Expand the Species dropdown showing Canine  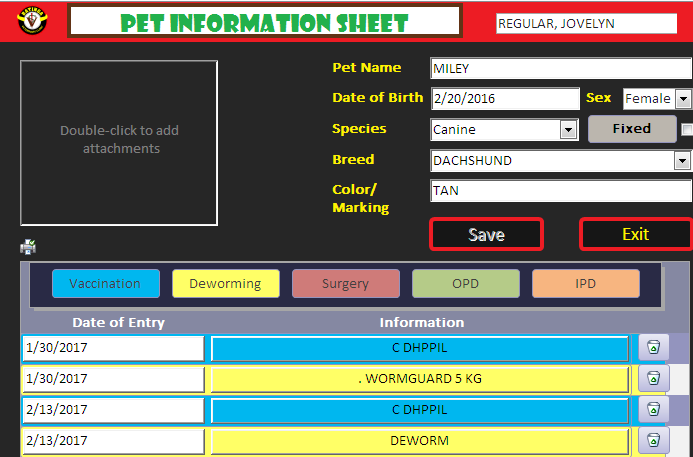click(x=568, y=129)
